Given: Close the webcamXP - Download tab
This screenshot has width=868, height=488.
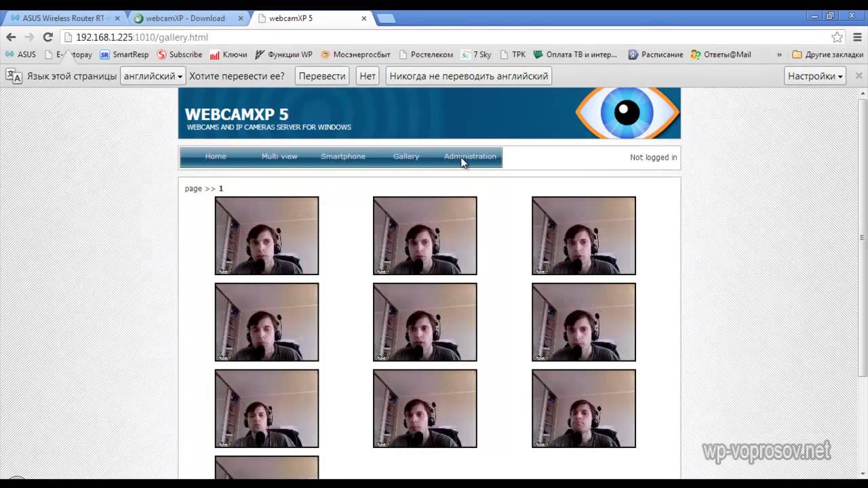Looking at the screenshot, I should coord(242,18).
